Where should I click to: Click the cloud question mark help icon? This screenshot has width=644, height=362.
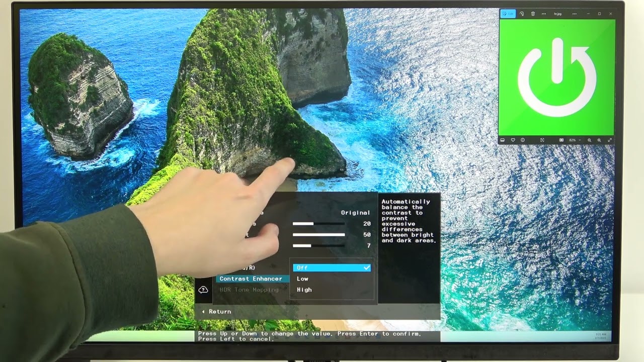tap(203, 290)
